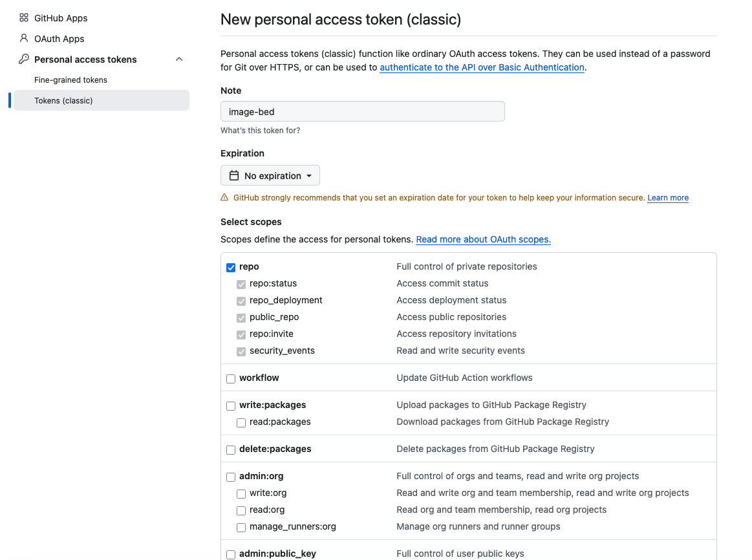Tick the delete:packages checkbox

click(231, 449)
